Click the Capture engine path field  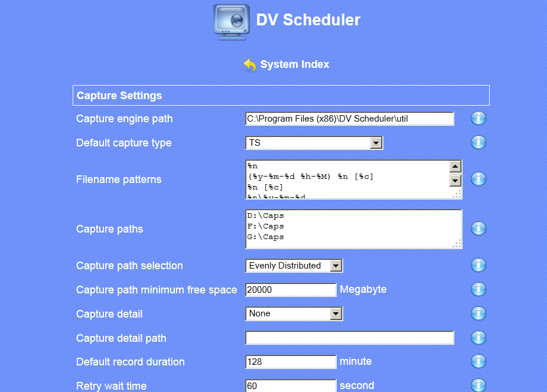click(349, 119)
